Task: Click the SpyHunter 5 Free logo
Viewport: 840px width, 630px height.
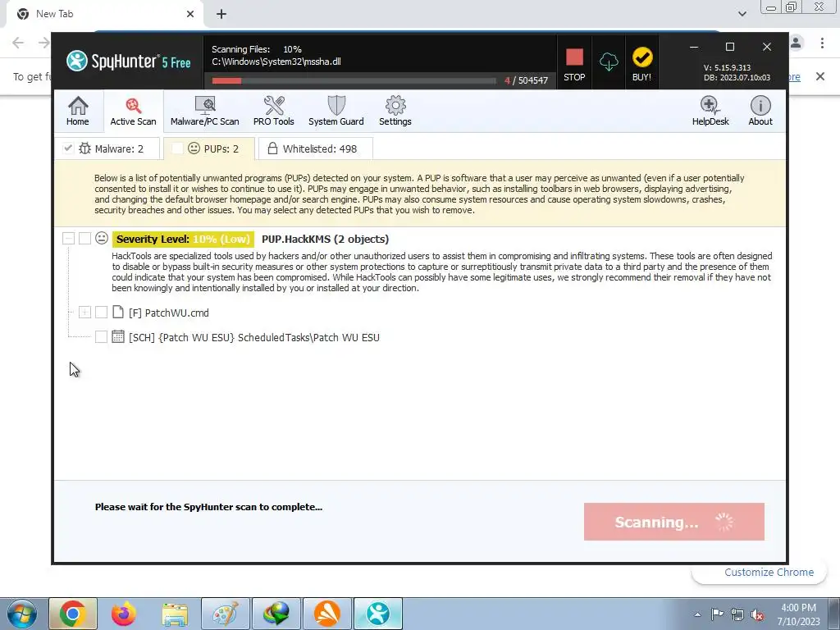Action: click(x=129, y=61)
